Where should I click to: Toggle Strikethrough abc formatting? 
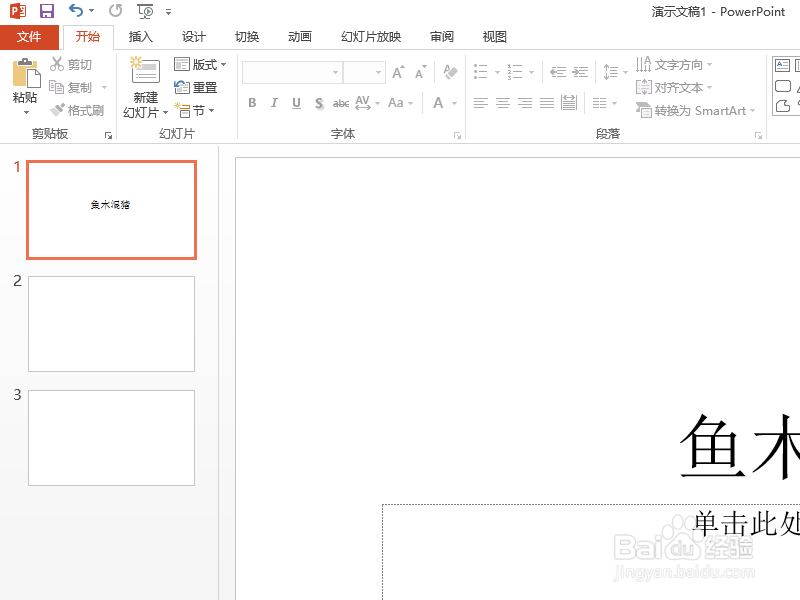tap(341, 104)
